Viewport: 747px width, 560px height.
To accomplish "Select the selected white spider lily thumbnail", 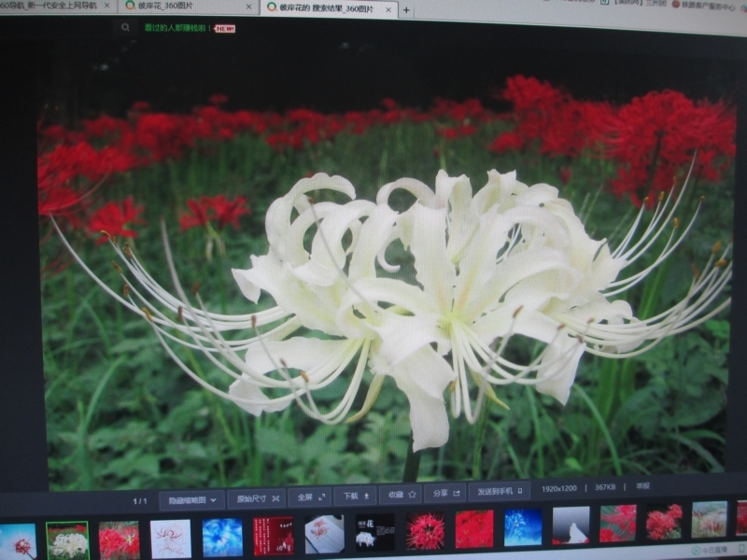I will coord(67,540).
